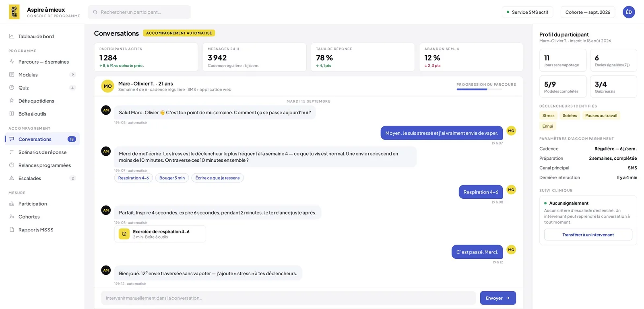Click Transférer à un intervenant
This screenshot has height=309, width=644.
588,235
